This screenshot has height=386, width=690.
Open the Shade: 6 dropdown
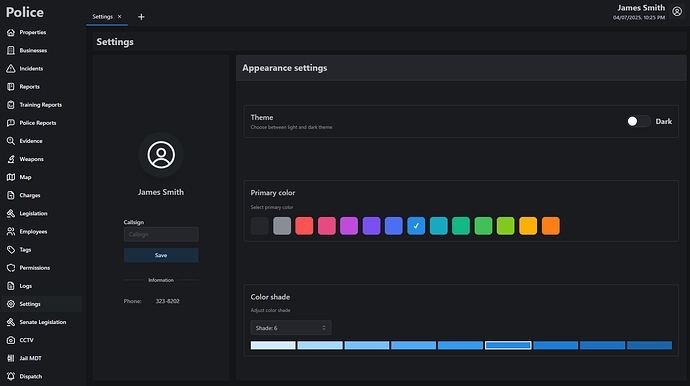pos(291,328)
